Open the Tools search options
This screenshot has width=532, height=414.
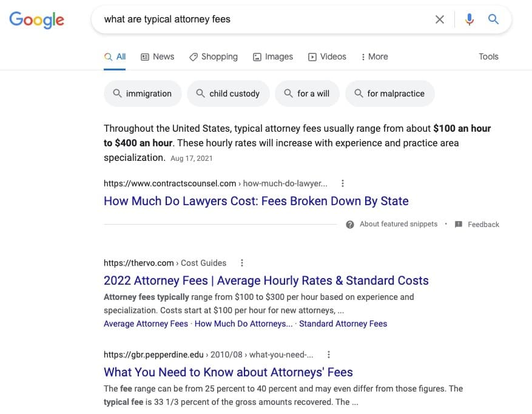pos(488,56)
